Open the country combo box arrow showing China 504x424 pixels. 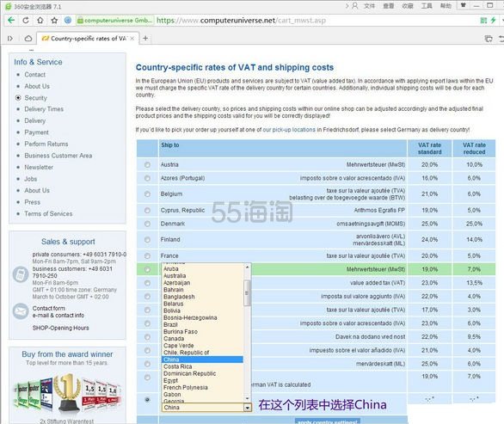coord(247,408)
